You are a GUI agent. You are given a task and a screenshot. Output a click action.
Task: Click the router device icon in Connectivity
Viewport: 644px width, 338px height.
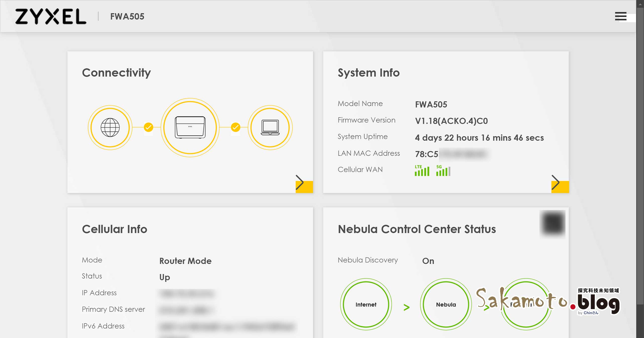(190, 128)
